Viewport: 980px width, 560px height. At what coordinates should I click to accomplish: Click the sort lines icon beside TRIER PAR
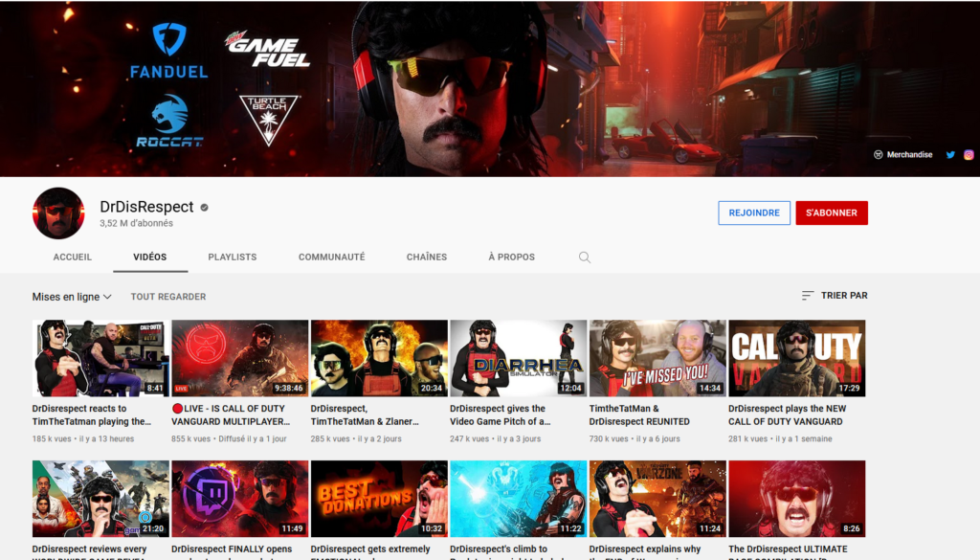pyautogui.click(x=808, y=295)
